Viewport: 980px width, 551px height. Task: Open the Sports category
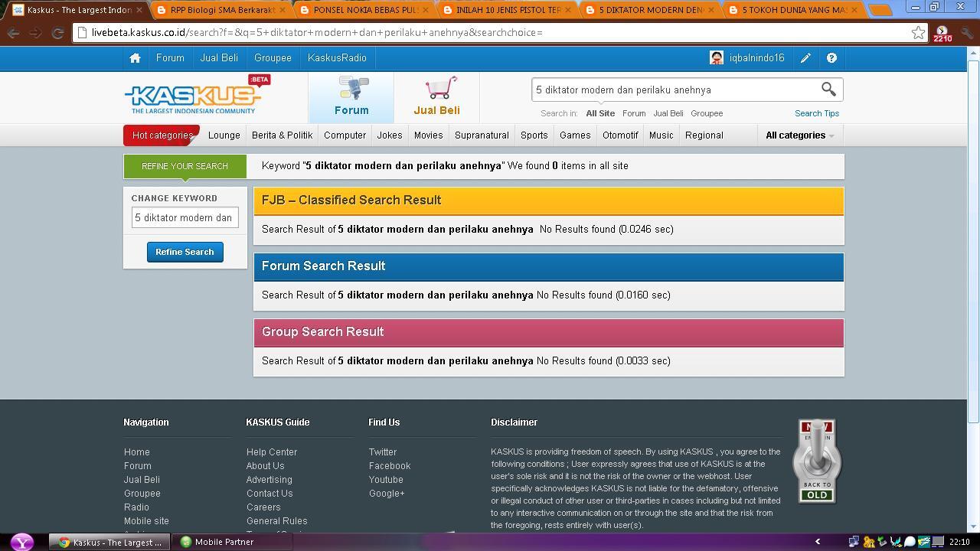point(534,135)
